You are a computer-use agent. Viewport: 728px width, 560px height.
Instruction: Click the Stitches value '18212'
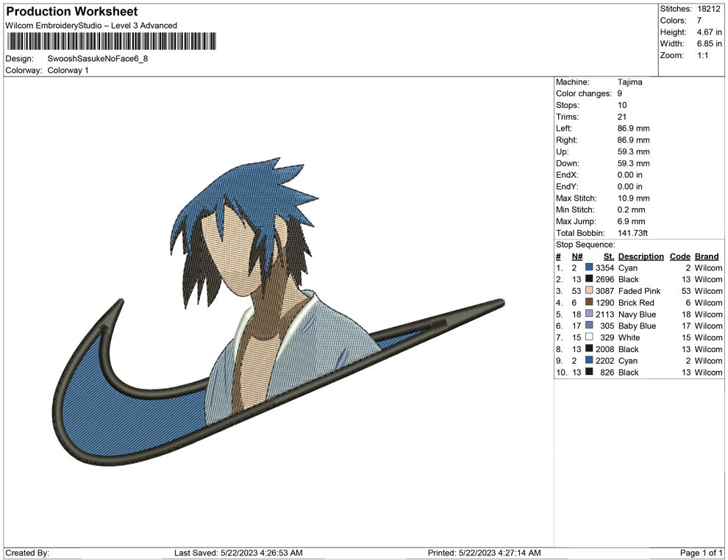point(708,9)
